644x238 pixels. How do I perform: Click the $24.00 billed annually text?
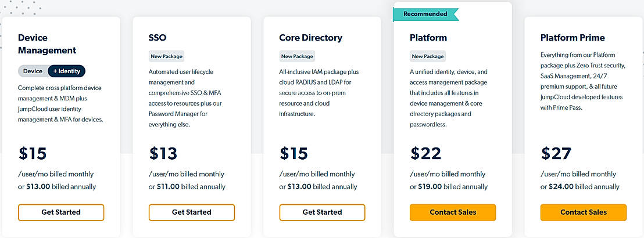(x=579, y=187)
